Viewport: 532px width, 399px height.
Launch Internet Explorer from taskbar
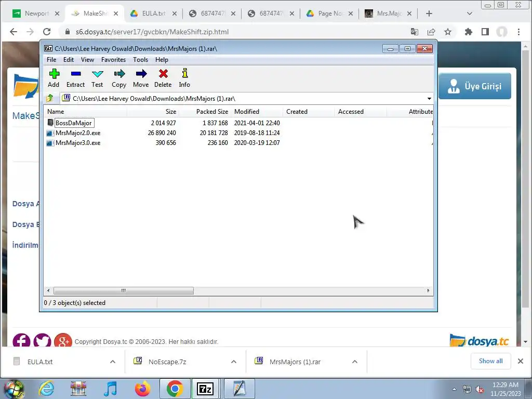click(46, 389)
